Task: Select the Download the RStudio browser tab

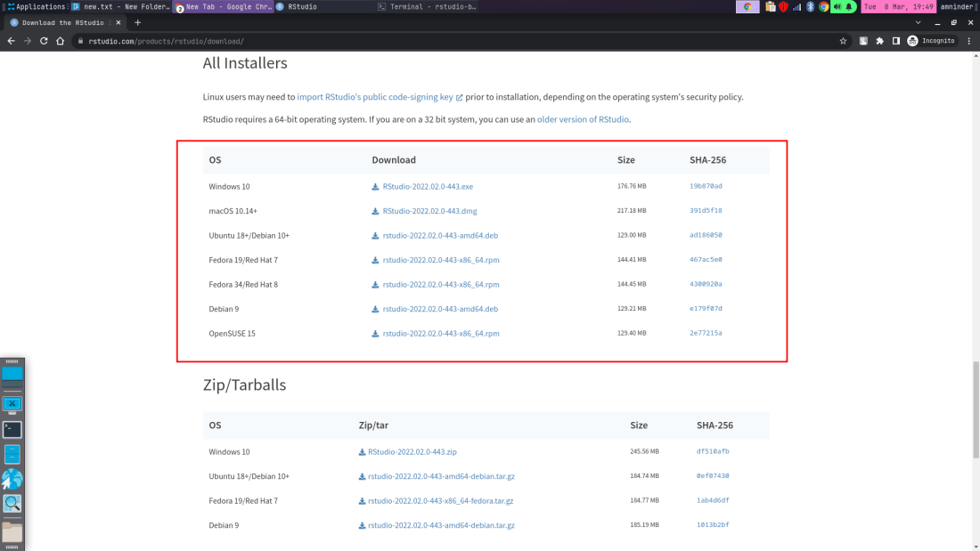Action: pyautogui.click(x=65, y=22)
